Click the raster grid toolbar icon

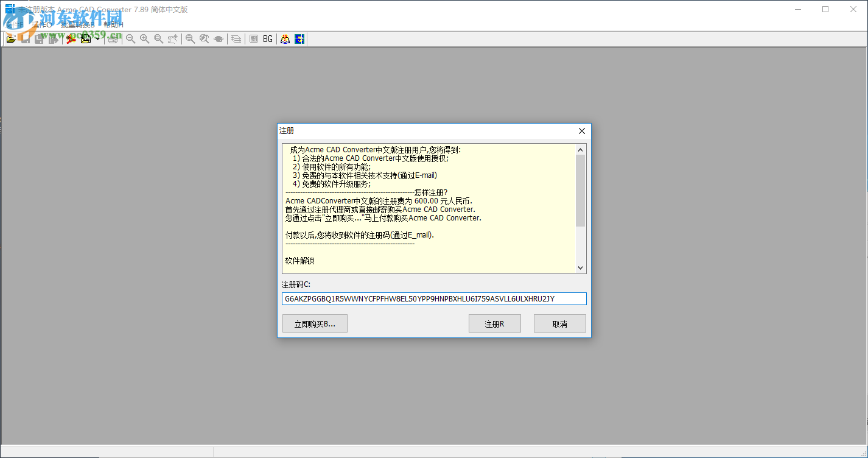tap(253, 38)
